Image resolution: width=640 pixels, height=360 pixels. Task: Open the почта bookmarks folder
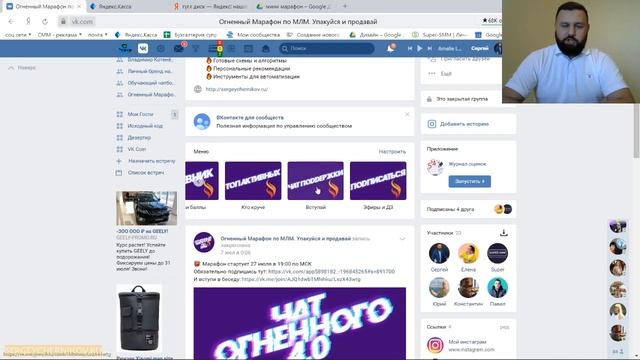coord(98,35)
